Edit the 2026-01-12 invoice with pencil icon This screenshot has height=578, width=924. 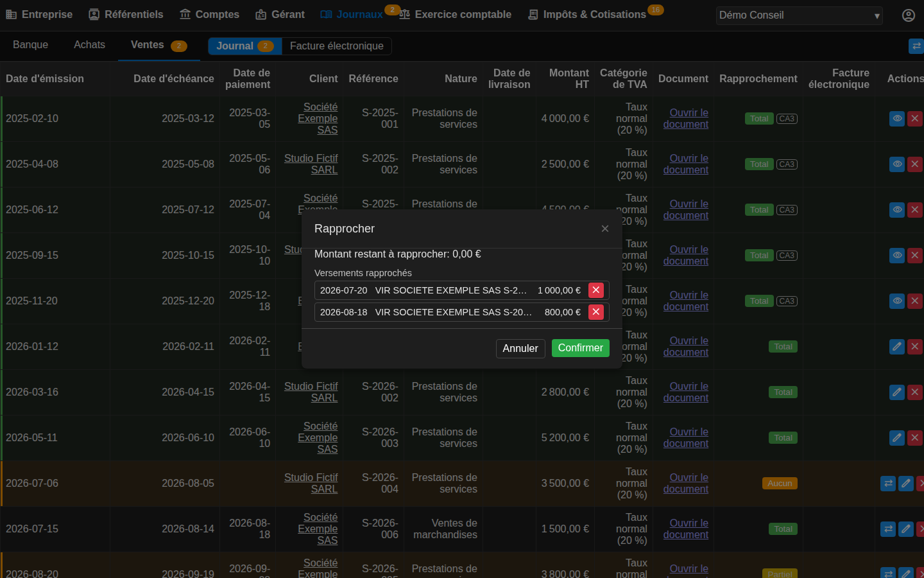coord(897,347)
